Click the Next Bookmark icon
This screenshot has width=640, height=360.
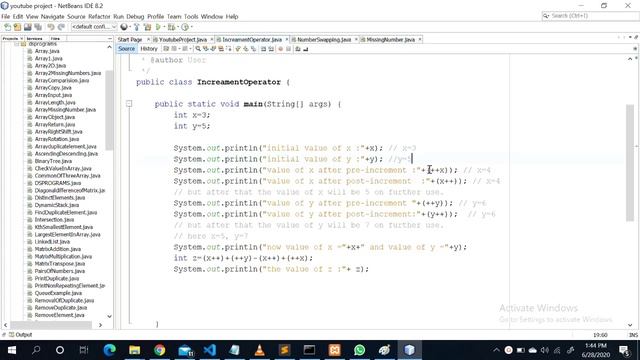pyautogui.click(x=246, y=49)
